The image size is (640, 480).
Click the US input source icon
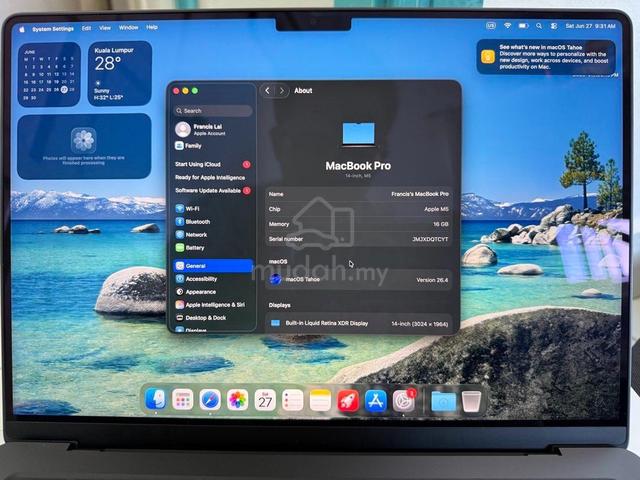491,26
